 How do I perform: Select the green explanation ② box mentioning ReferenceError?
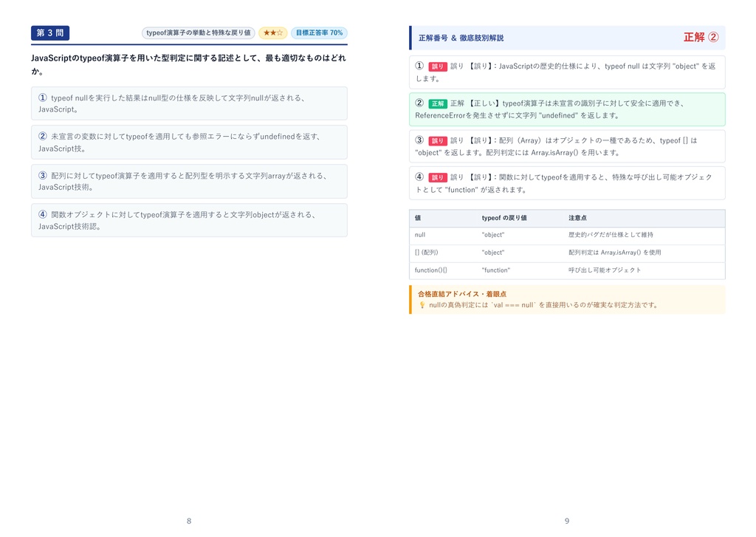pos(567,109)
